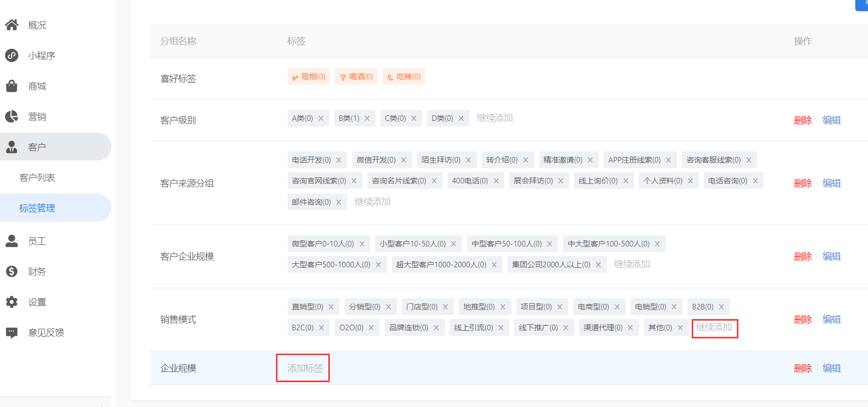Remove 集团公司2000人以上(0) tag via X
Viewport: 868px width, 407px height.
[599, 265]
